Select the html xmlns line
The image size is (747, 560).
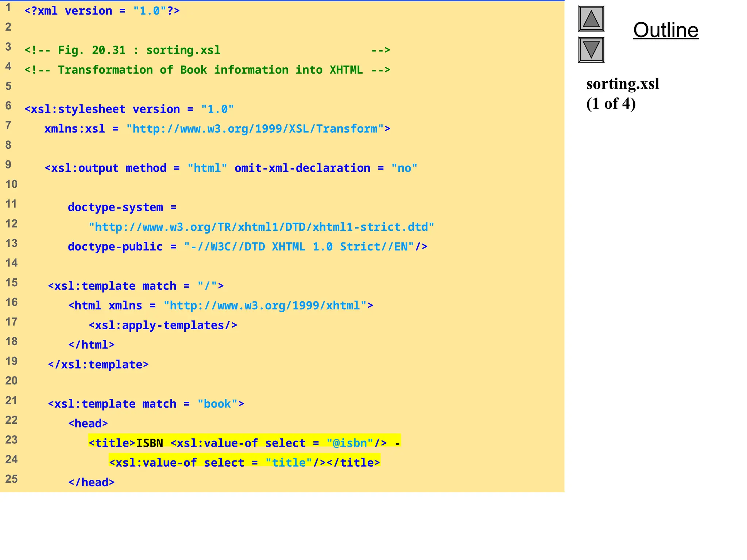click(x=221, y=306)
